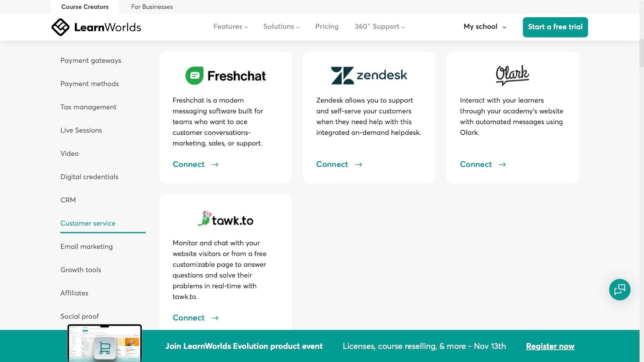Click the LearnWorlds logo icon
The image size is (644, 362).
(x=60, y=27)
